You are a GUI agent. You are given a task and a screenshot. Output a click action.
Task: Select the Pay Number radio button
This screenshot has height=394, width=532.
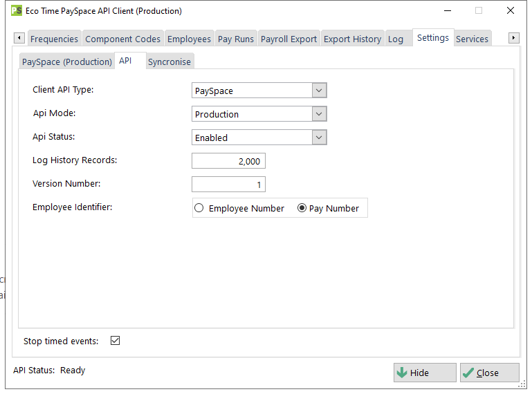(302, 208)
